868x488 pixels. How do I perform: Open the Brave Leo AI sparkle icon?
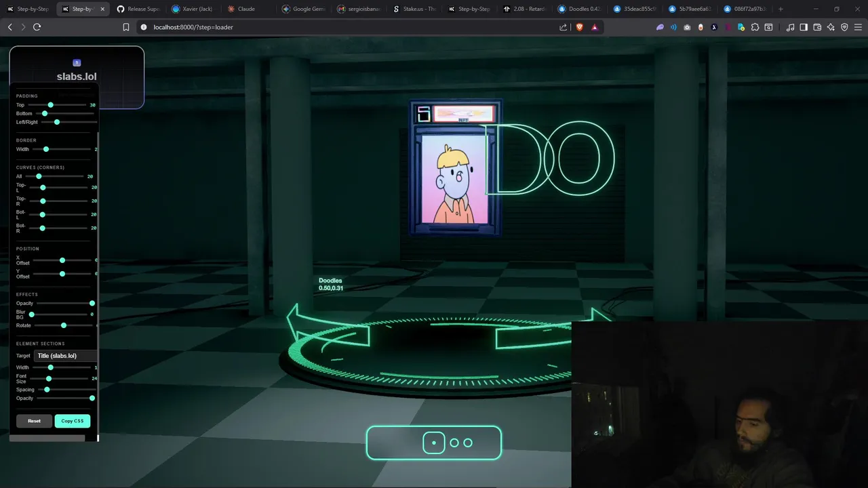pyautogui.click(x=831, y=27)
